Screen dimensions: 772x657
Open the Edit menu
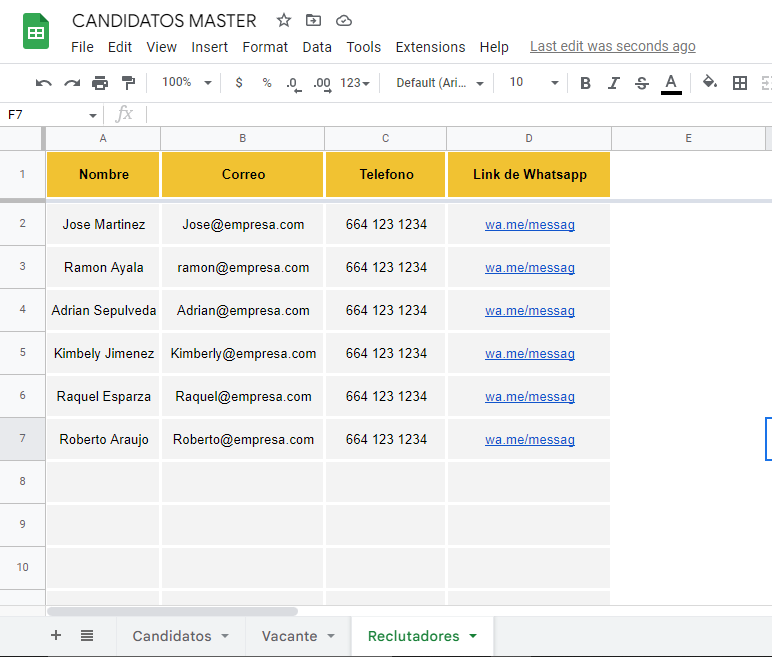(x=120, y=47)
